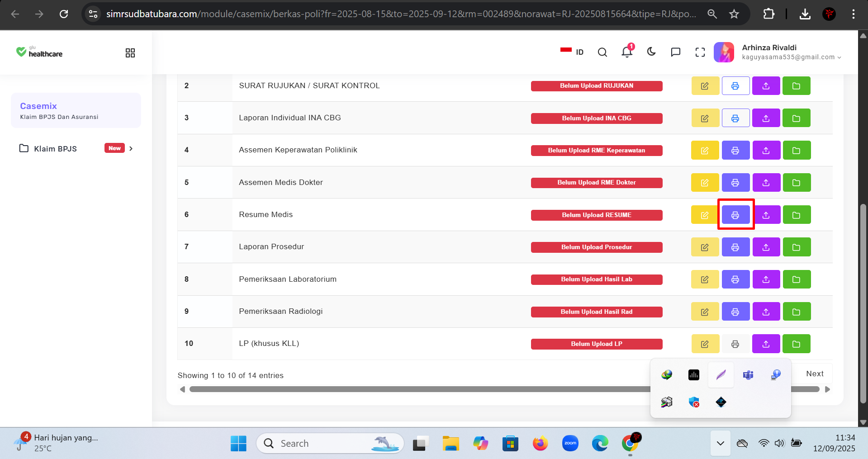Upload file for Surat Rujukan row
868x459 pixels.
766,86
